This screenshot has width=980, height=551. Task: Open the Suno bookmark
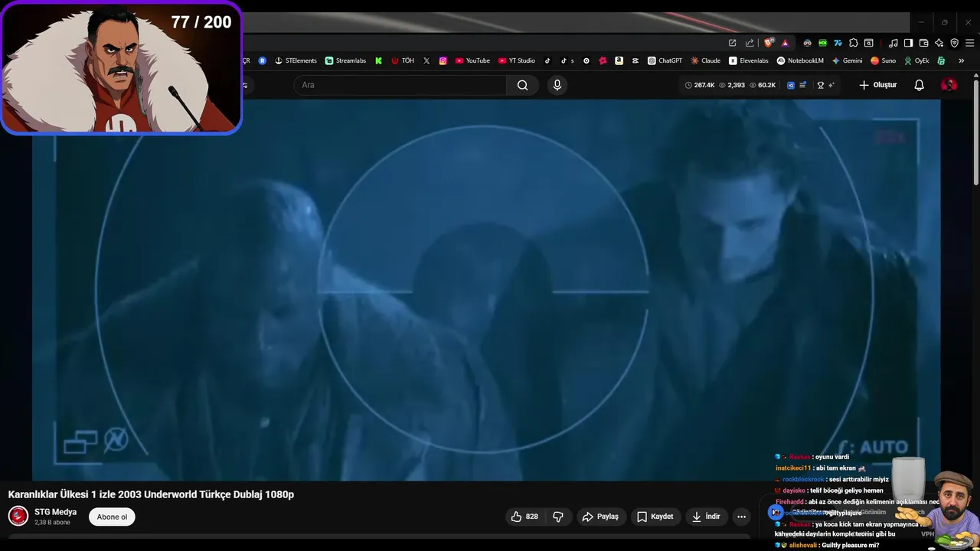pyautogui.click(x=884, y=60)
